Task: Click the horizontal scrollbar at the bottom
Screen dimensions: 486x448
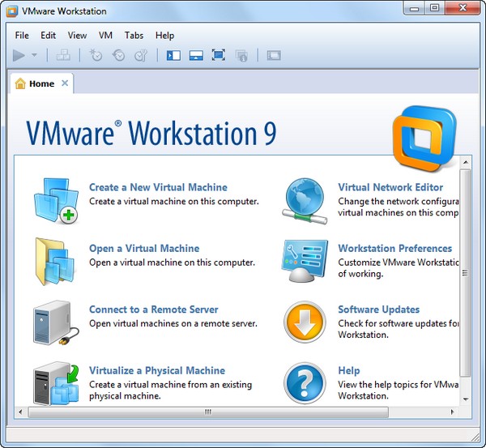Action: [207, 412]
